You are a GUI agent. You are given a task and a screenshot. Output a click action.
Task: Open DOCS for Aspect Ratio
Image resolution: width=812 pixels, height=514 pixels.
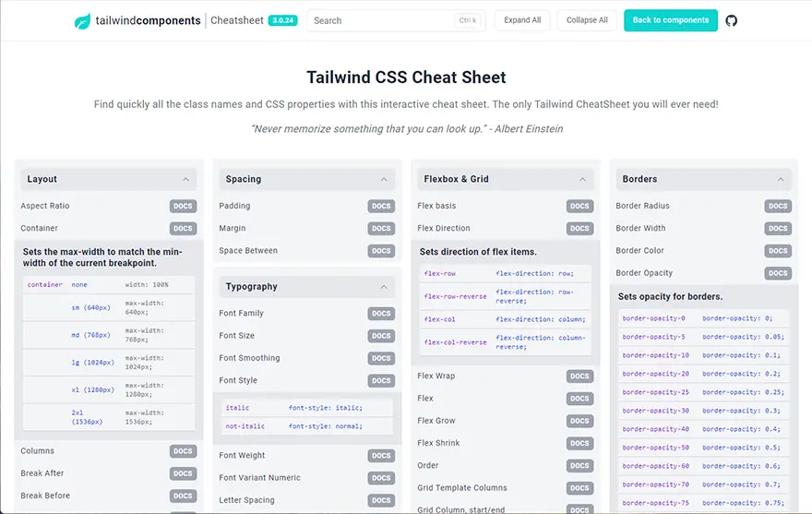pyautogui.click(x=183, y=206)
